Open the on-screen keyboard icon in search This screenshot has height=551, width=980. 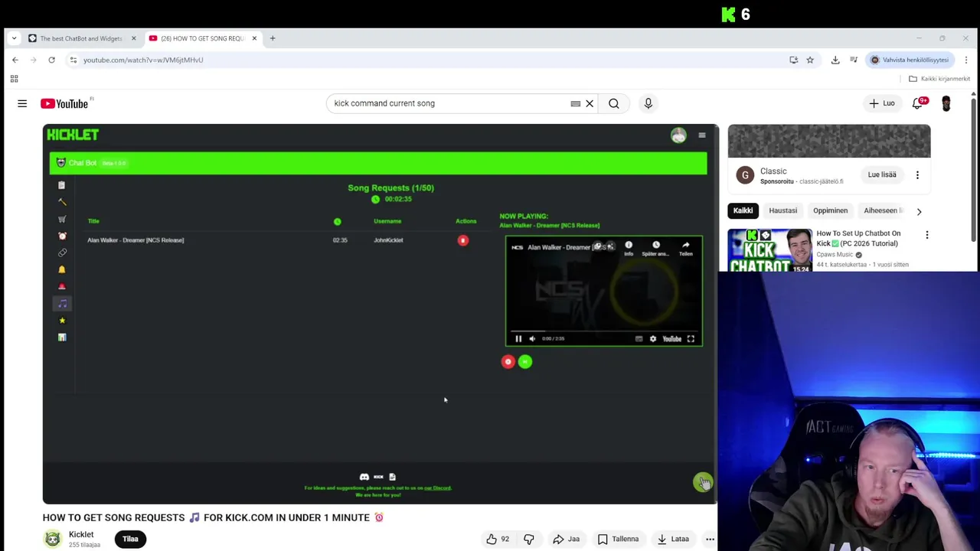(575, 103)
